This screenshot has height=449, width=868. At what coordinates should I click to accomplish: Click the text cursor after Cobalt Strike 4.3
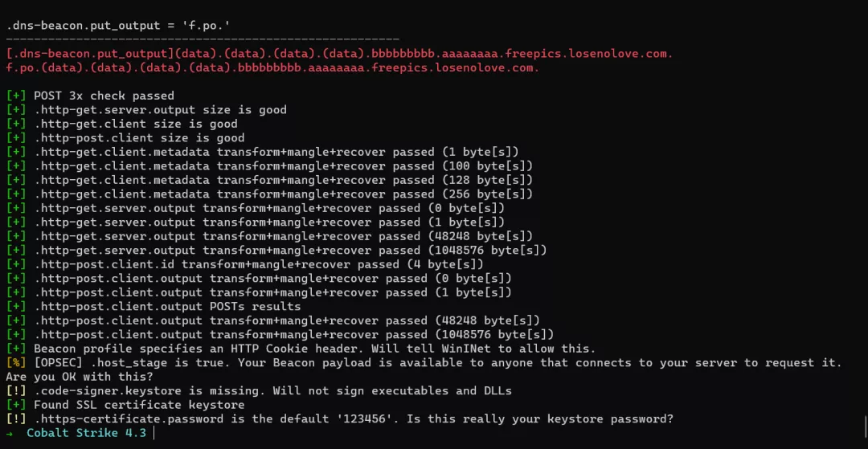pyautogui.click(x=154, y=433)
